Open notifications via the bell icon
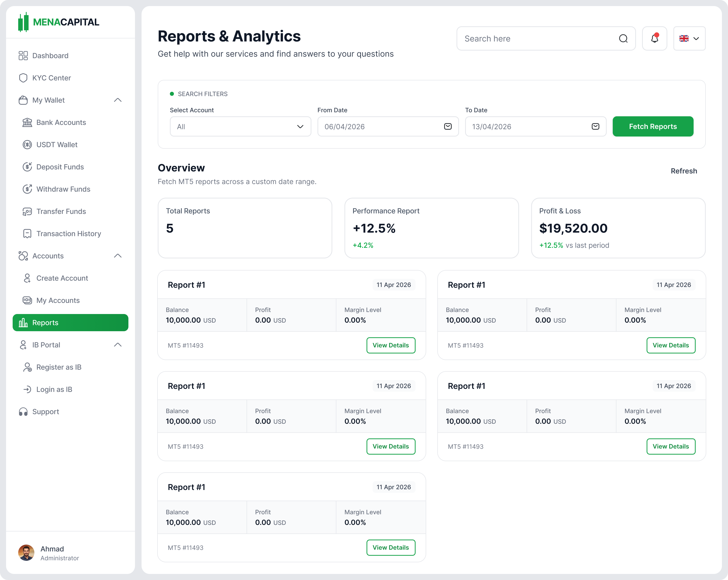 654,38
